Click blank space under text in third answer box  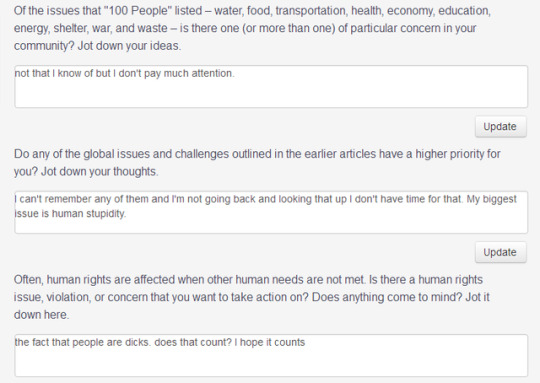[271, 363]
